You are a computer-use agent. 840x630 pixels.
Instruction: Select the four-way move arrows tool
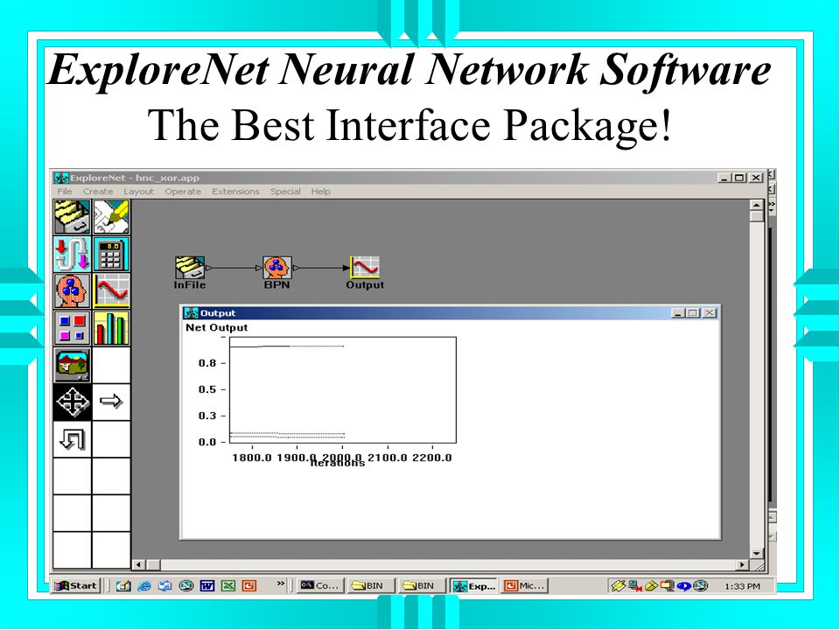(x=73, y=402)
